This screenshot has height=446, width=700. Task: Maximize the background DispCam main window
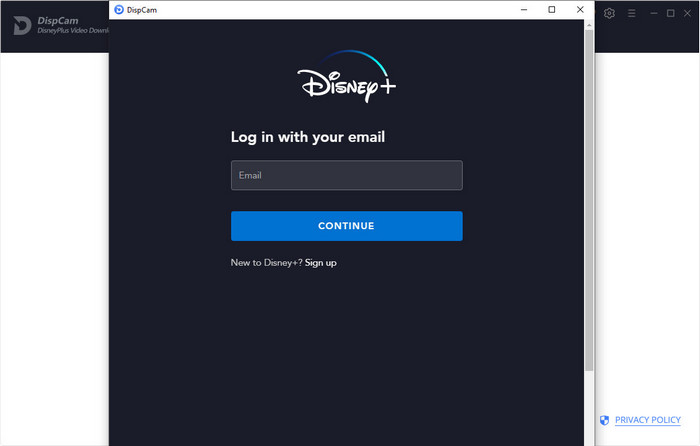pyautogui.click(x=671, y=13)
